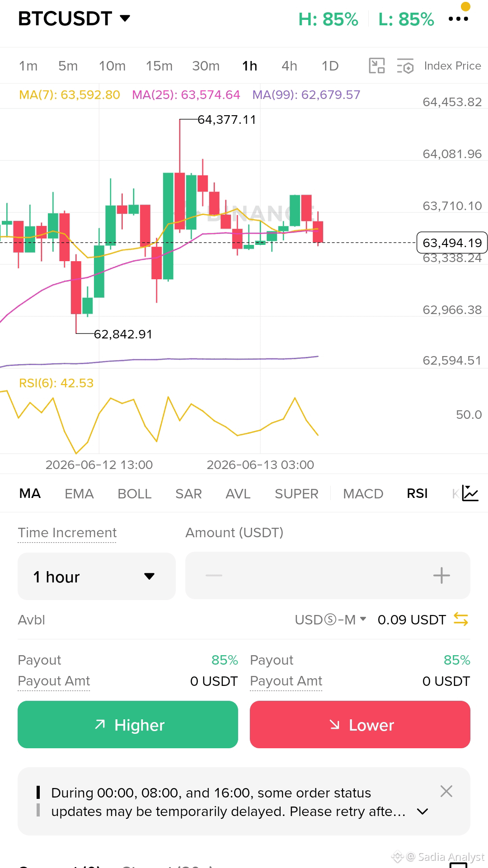Click the current price tag 63,494.19

pyautogui.click(x=452, y=243)
